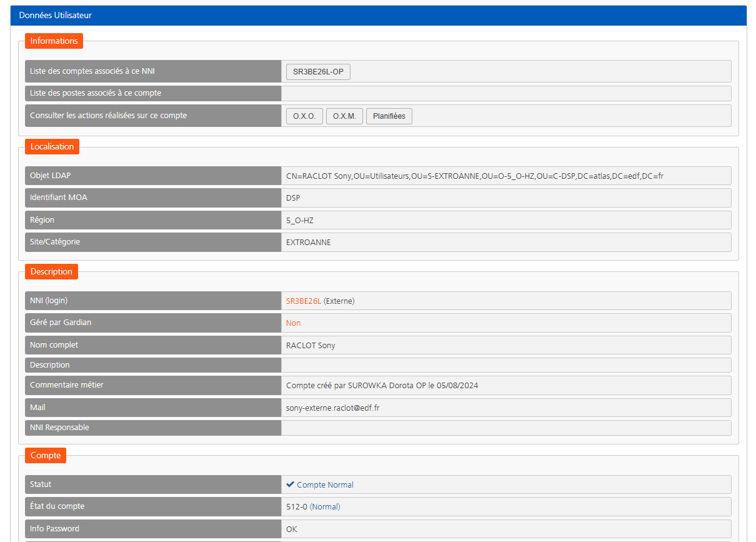The height and width of the screenshot is (542, 756).
Task: Click the orange Non value for Géré par Gardian
Action: [293, 323]
